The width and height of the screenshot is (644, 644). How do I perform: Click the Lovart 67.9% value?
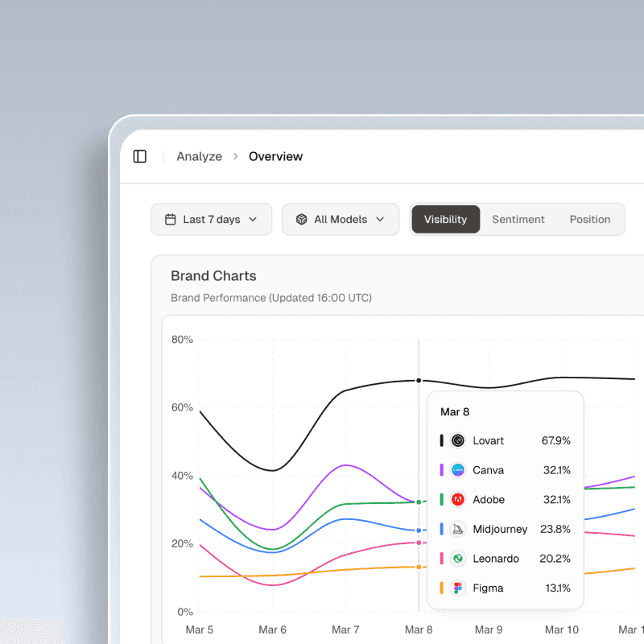click(555, 440)
